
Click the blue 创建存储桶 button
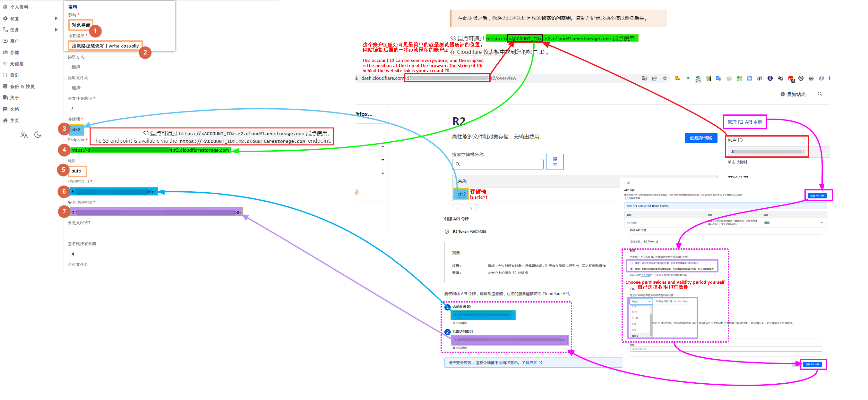coord(701,138)
